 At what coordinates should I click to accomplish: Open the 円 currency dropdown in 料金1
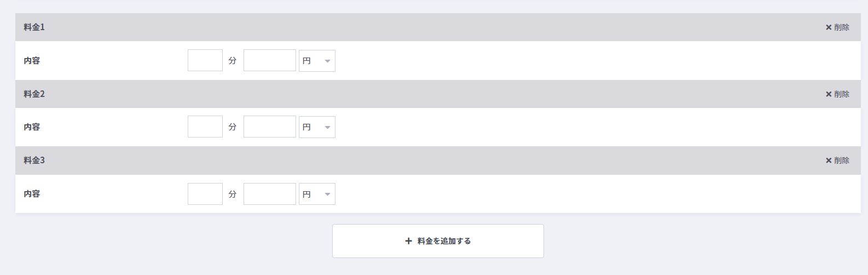[x=317, y=61]
